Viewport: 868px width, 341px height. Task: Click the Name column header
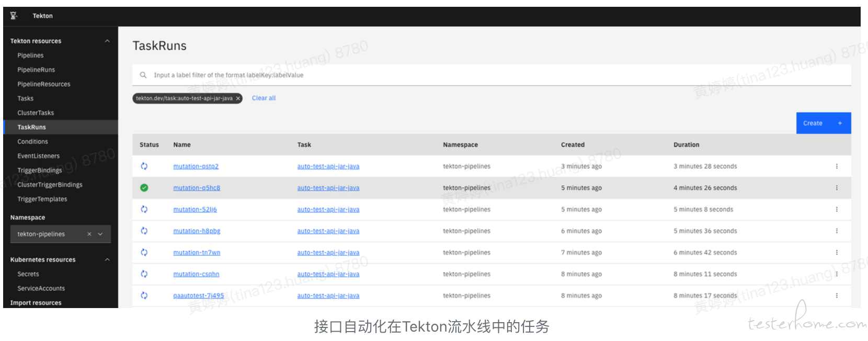(x=182, y=145)
